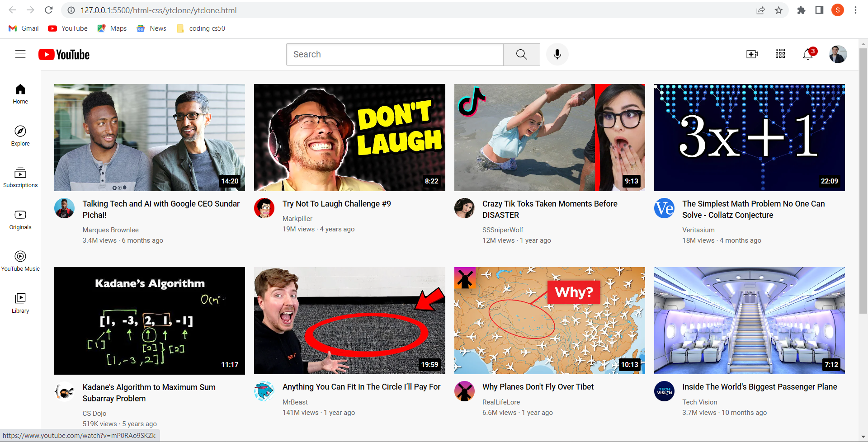Click the Create video icon
868x442 pixels.
[752, 54]
